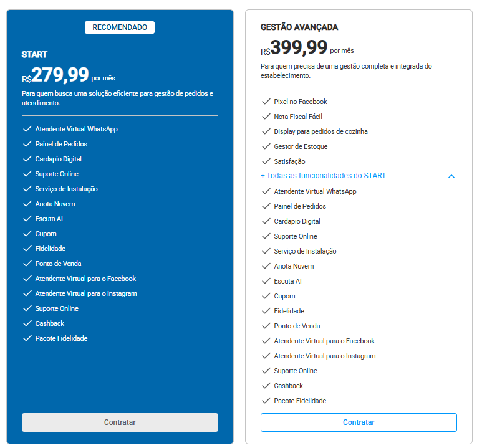Click Pacote Fidelidade item in Gestão Avançada
Image resolution: width=477 pixels, height=448 pixels.
click(300, 401)
